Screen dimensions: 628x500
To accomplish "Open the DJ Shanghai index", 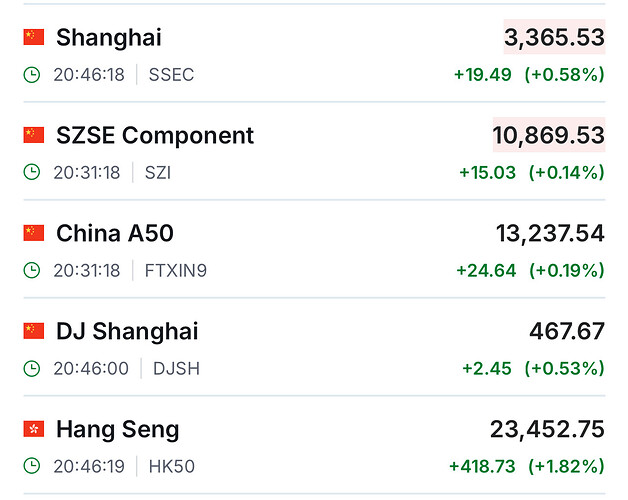I will [x=127, y=331].
